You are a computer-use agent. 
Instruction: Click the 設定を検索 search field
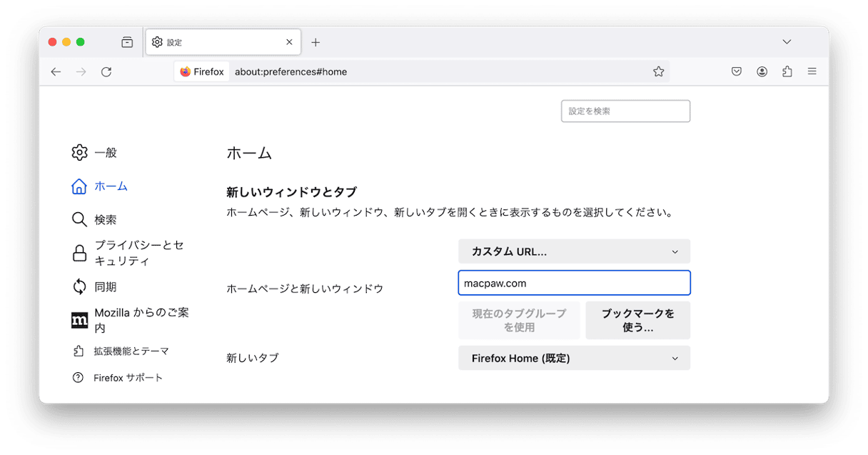(625, 111)
